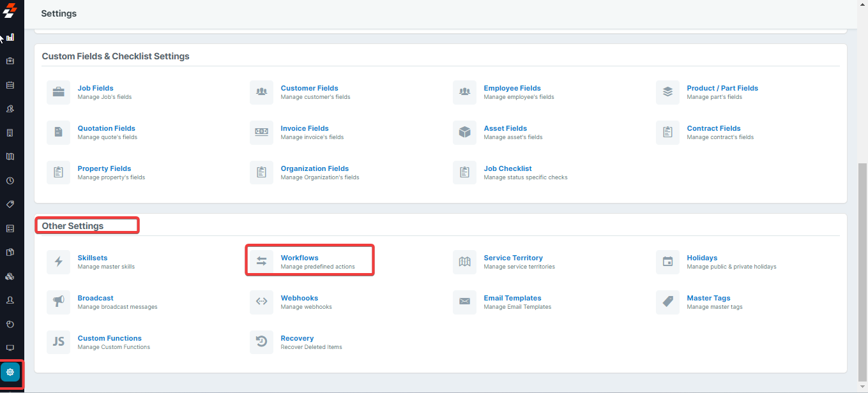Go to Service Territory settings
The width and height of the screenshot is (868, 393).
click(x=513, y=258)
